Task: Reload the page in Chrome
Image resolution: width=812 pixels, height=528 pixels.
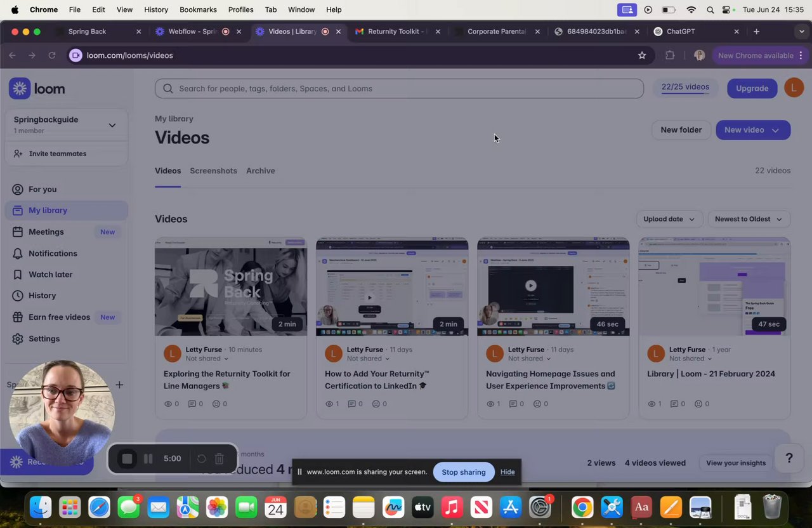Action: [52, 55]
